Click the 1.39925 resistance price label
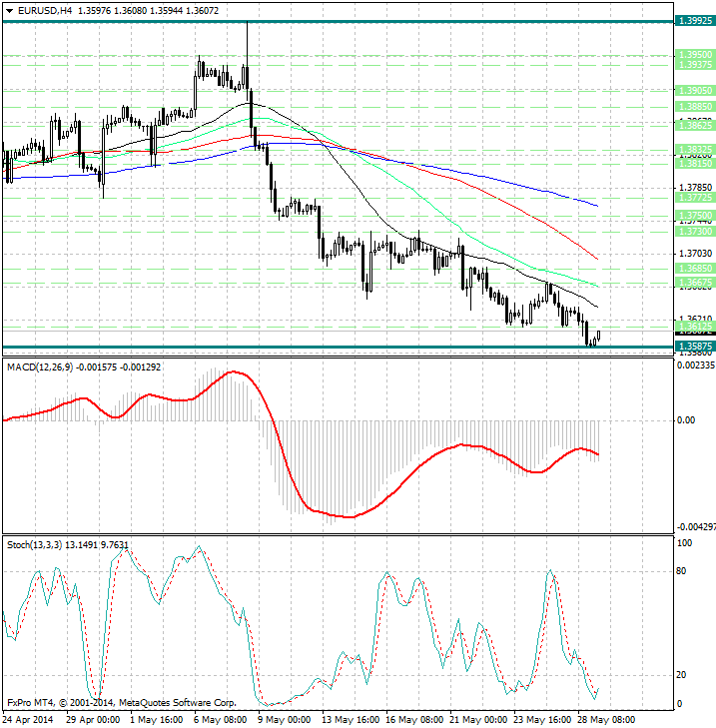Image resolution: width=716 pixels, height=728 pixels. tap(695, 21)
